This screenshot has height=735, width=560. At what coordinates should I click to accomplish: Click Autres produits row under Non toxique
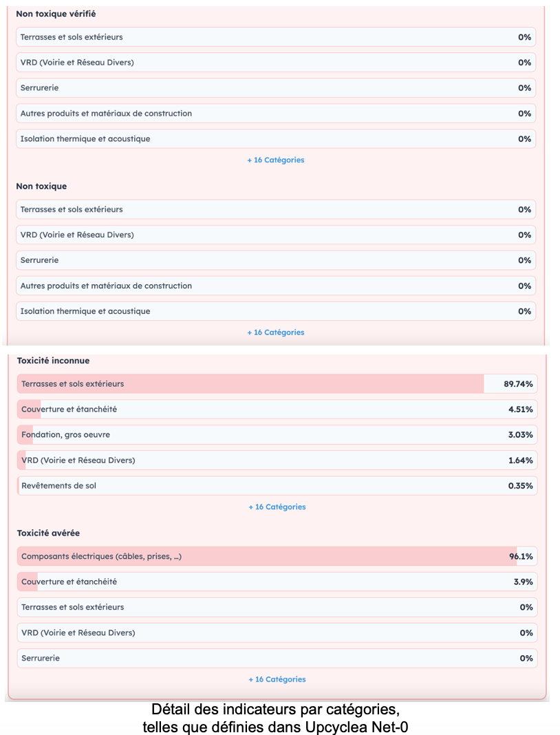pyautogui.click(x=276, y=286)
